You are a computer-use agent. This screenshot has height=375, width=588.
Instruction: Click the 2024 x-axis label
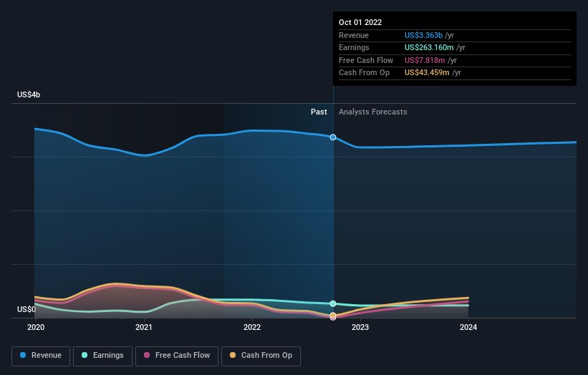[468, 328]
